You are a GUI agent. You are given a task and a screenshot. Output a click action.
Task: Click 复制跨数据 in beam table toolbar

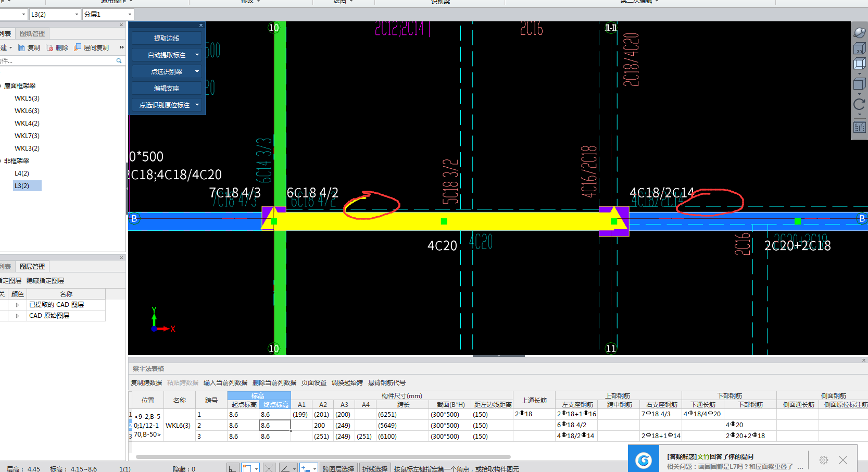[x=146, y=382]
